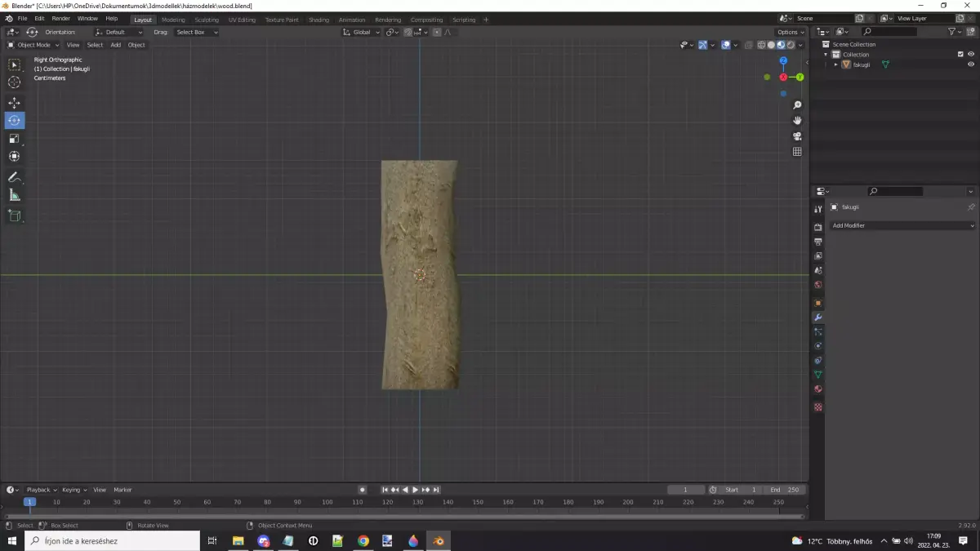
Task: Open the Material properties tab icon
Action: (817, 389)
